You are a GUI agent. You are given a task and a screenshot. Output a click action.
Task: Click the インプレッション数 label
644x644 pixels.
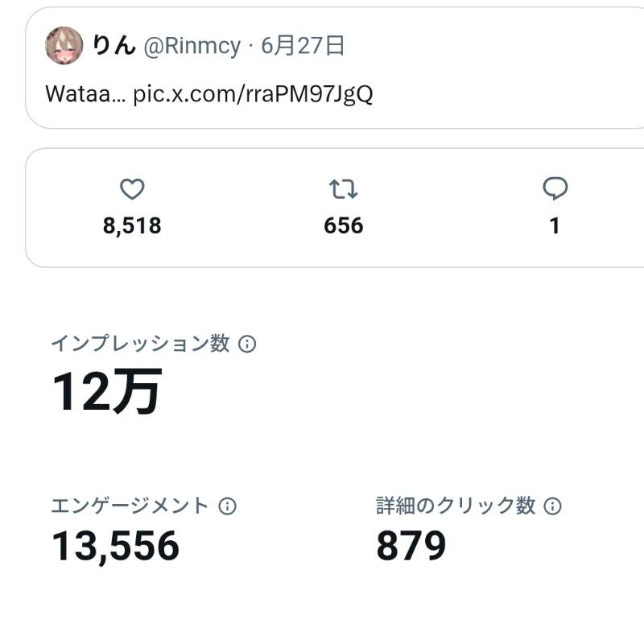140,344
